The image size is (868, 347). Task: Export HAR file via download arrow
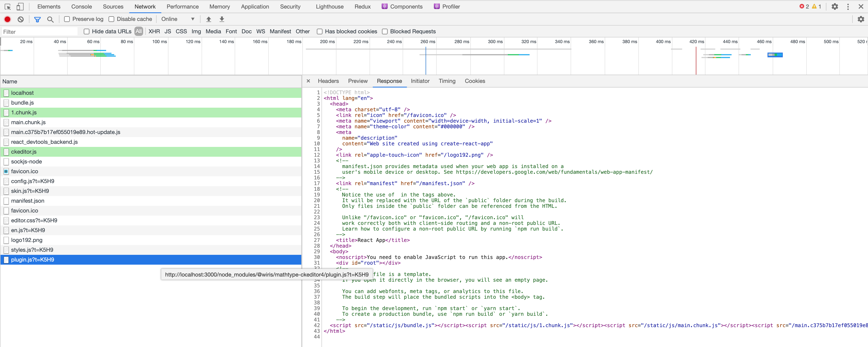click(x=222, y=19)
